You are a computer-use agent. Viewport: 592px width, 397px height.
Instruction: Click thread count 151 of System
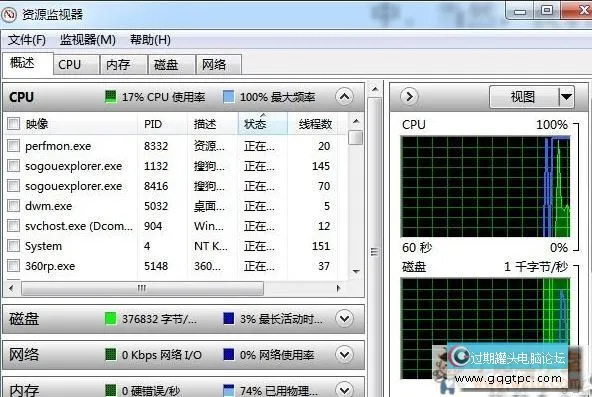click(321, 246)
